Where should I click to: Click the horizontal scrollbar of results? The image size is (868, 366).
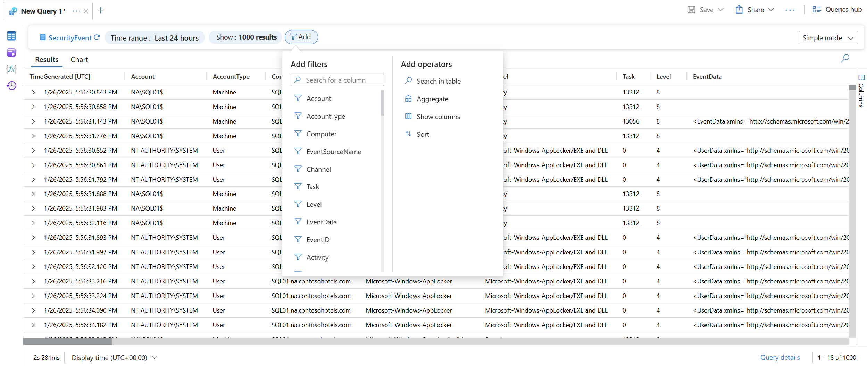point(68,341)
